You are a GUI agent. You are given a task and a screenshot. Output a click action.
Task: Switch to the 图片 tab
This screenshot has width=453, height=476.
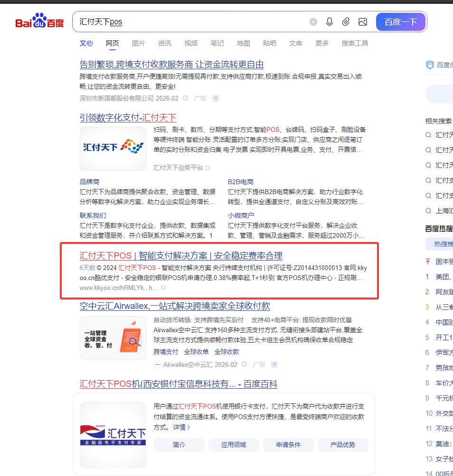tap(139, 43)
